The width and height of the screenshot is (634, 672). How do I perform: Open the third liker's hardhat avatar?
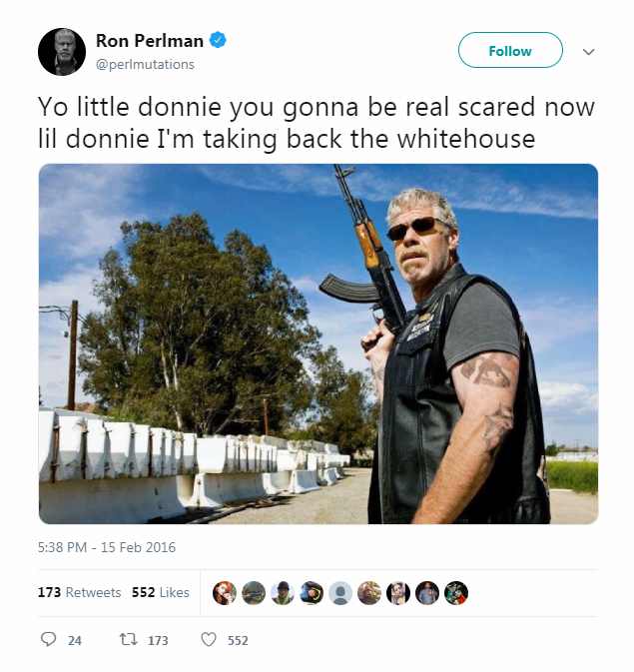[283, 593]
